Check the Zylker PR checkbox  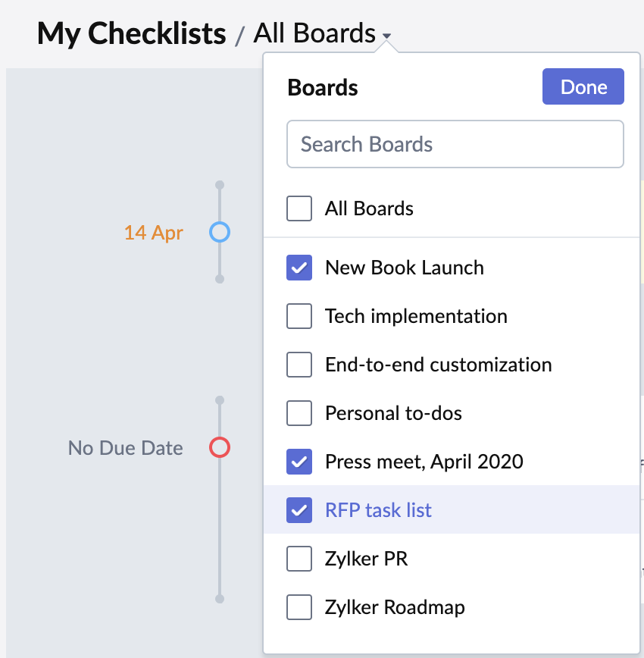click(x=299, y=559)
